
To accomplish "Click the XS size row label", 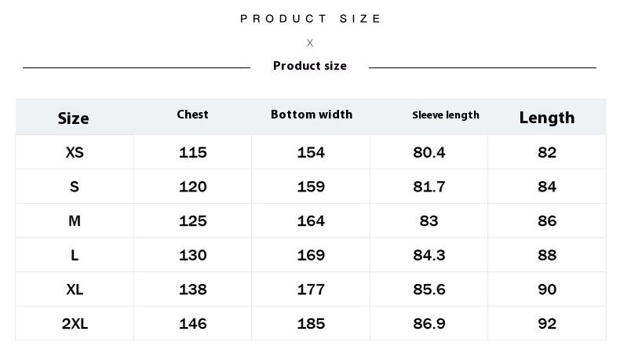I will click(x=75, y=152).
